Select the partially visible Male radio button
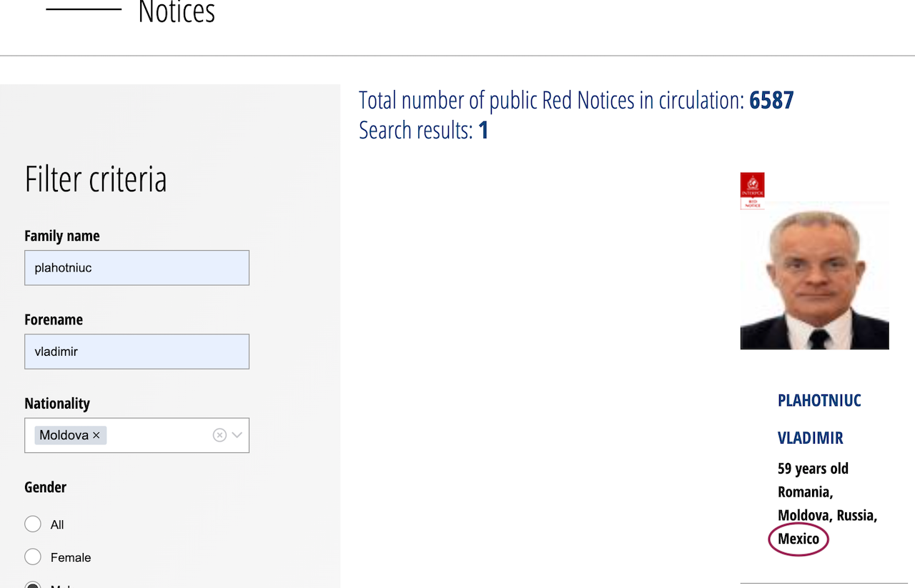Screen dimensions: 915x588 click(33, 585)
